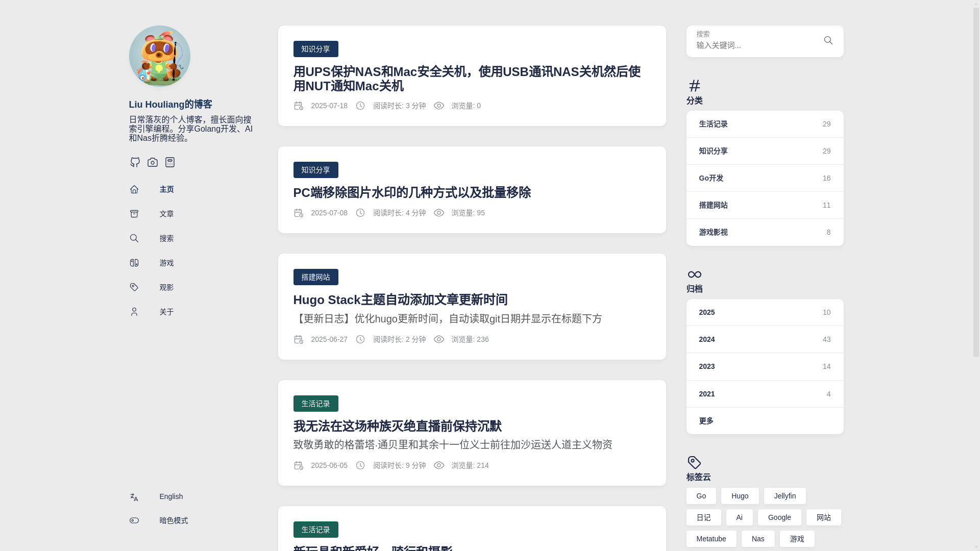Select the 日记 tag
The height and width of the screenshot is (551, 980).
tap(703, 517)
